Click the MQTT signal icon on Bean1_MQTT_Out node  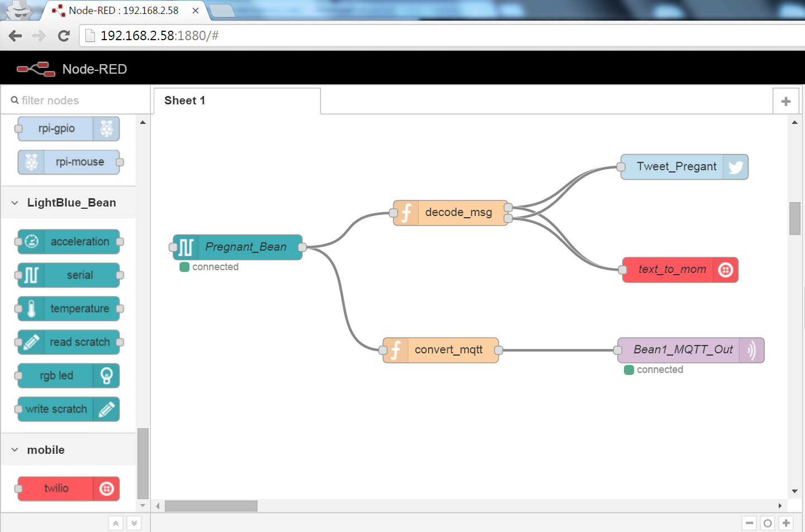click(x=751, y=350)
